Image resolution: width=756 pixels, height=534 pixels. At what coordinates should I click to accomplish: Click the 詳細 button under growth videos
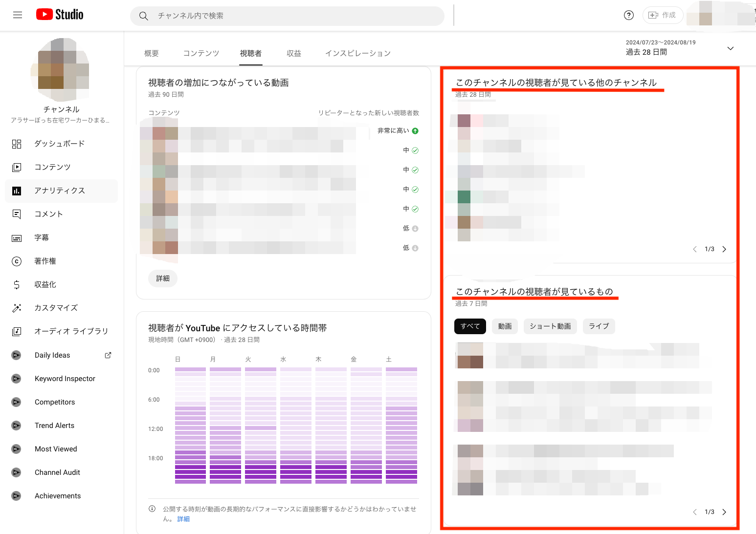click(x=163, y=278)
